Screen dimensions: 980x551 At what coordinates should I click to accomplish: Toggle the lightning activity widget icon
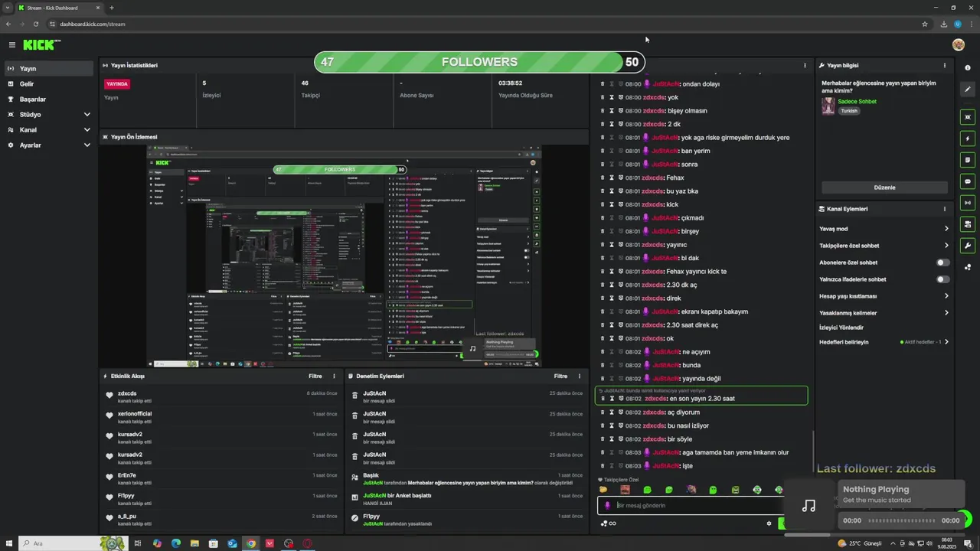tap(968, 139)
